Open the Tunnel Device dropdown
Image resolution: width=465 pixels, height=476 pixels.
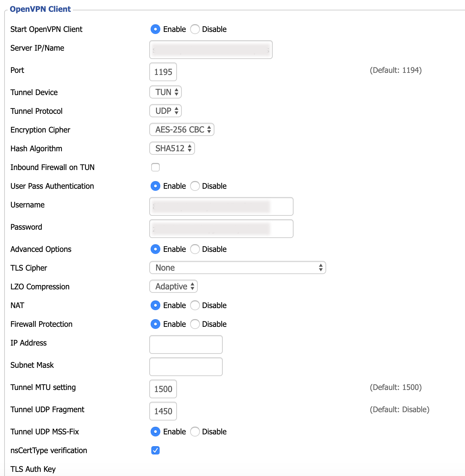[x=166, y=92]
